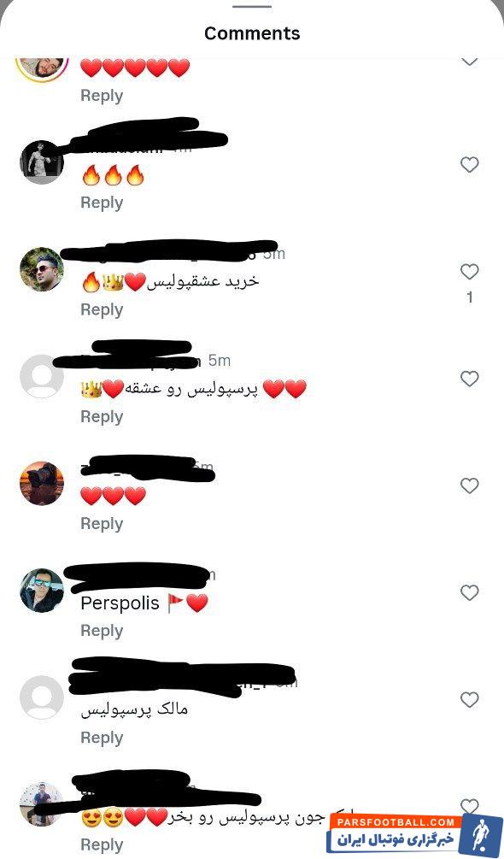Open default avatar beside مالک پرسپولیس
The height and width of the screenshot is (859, 504).
[42, 697]
